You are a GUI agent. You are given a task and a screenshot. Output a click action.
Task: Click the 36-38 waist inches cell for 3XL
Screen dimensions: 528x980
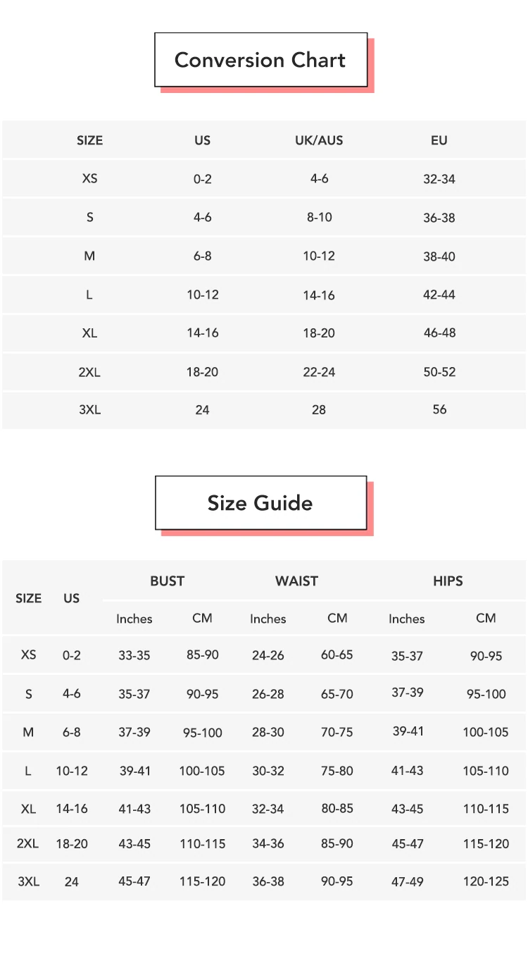click(x=268, y=881)
